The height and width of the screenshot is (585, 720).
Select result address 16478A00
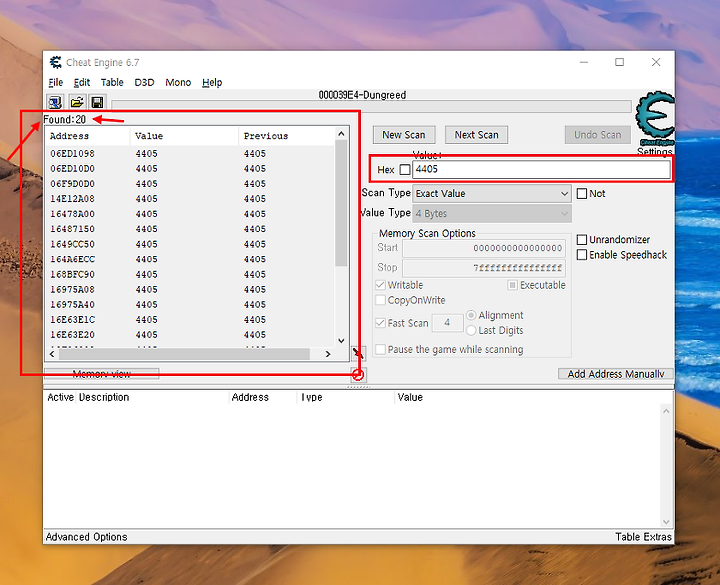(x=72, y=214)
